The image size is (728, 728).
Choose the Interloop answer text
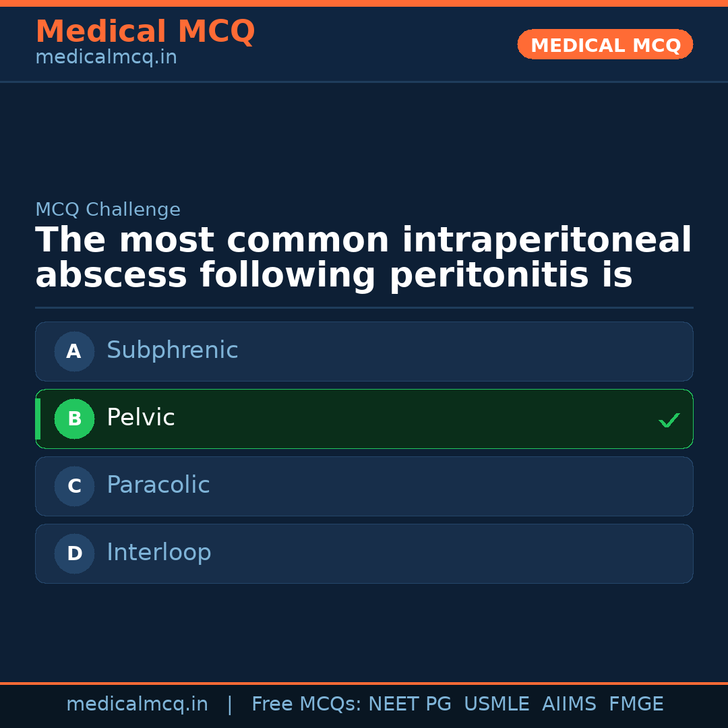click(x=158, y=553)
